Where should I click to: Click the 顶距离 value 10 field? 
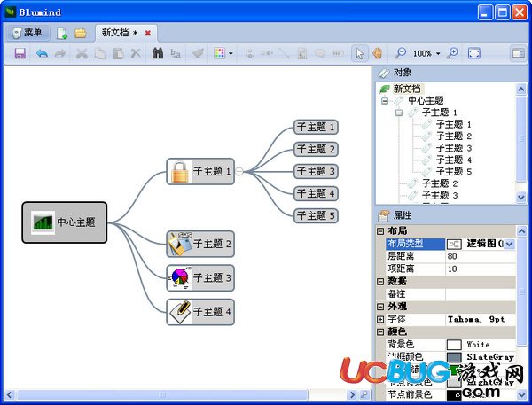coord(481,269)
